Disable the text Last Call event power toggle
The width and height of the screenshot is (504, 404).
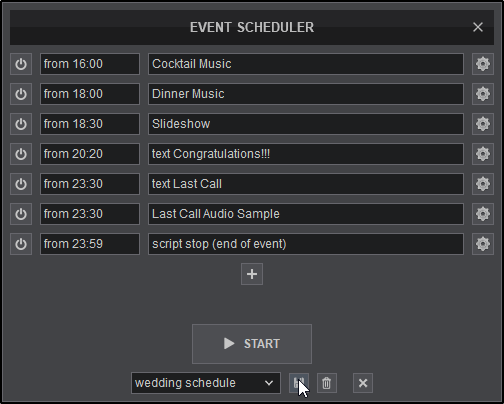(21, 184)
